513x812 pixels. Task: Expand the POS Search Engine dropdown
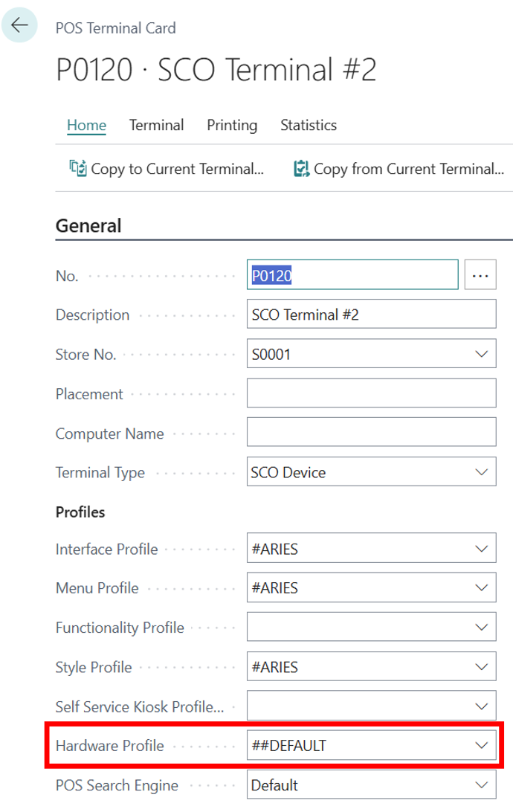coord(481,784)
